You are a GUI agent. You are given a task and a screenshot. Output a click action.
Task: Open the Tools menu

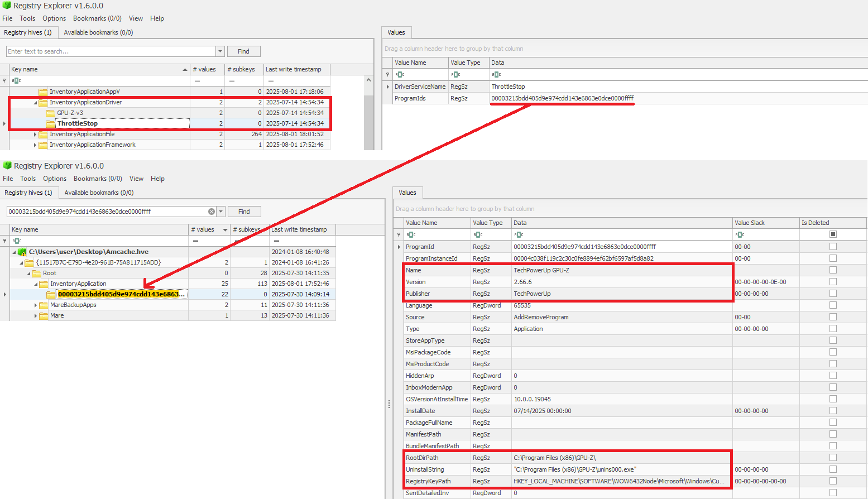27,18
